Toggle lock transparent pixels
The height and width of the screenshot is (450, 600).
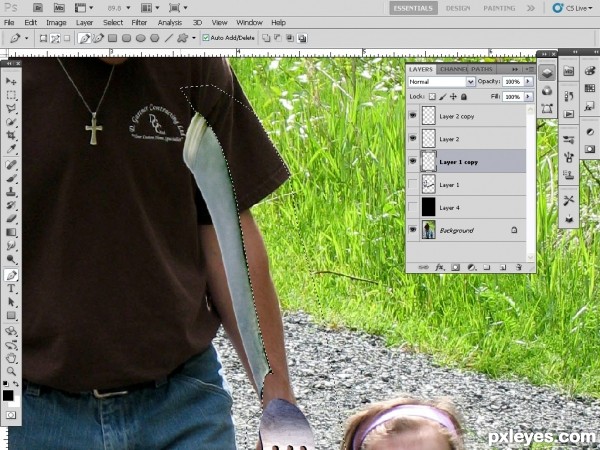(x=432, y=97)
